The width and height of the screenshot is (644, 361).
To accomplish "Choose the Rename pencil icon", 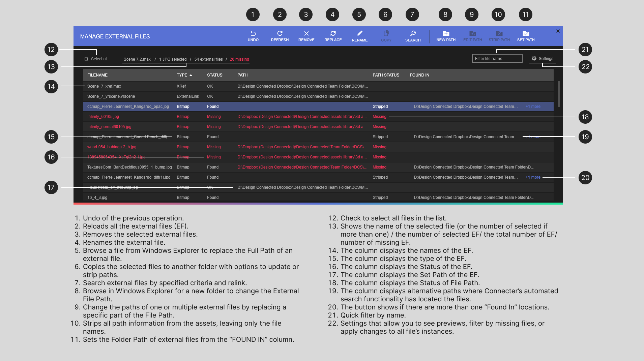I will (359, 34).
